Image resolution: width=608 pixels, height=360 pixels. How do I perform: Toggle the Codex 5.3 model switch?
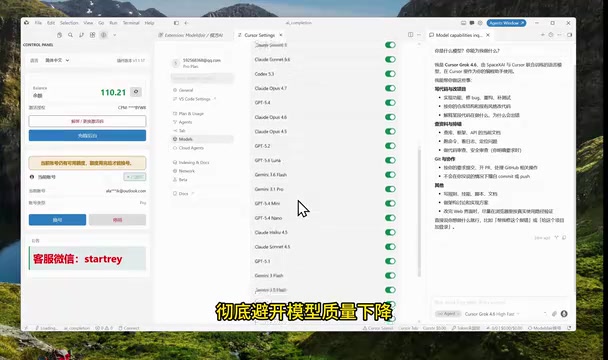pos(390,74)
